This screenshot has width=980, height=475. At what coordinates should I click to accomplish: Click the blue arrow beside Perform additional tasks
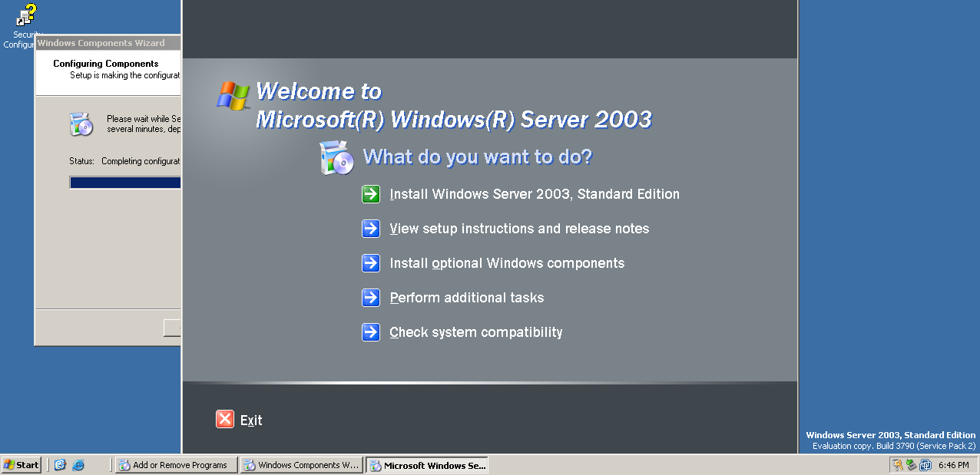click(x=371, y=298)
